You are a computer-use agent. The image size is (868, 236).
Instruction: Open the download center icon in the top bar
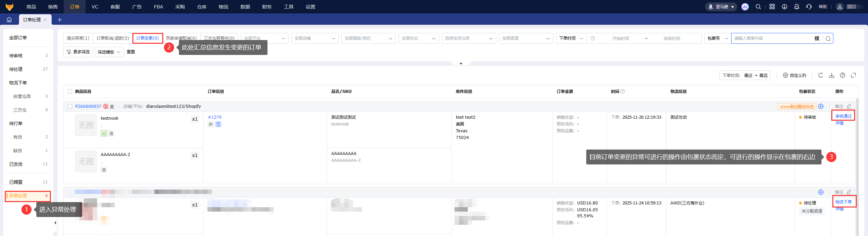click(x=784, y=7)
